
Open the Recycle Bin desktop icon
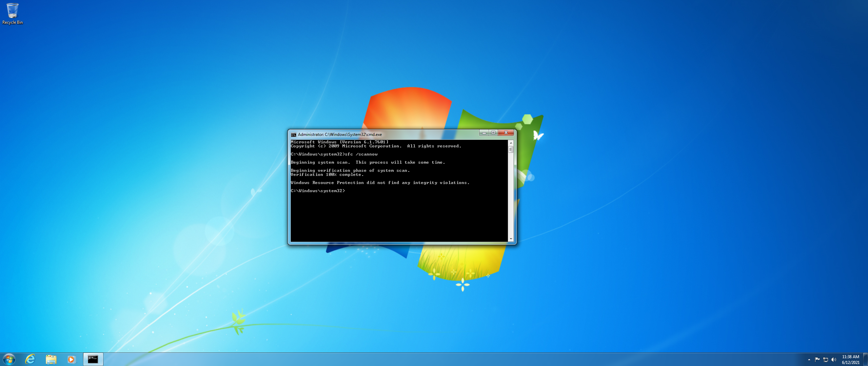pyautogui.click(x=13, y=14)
